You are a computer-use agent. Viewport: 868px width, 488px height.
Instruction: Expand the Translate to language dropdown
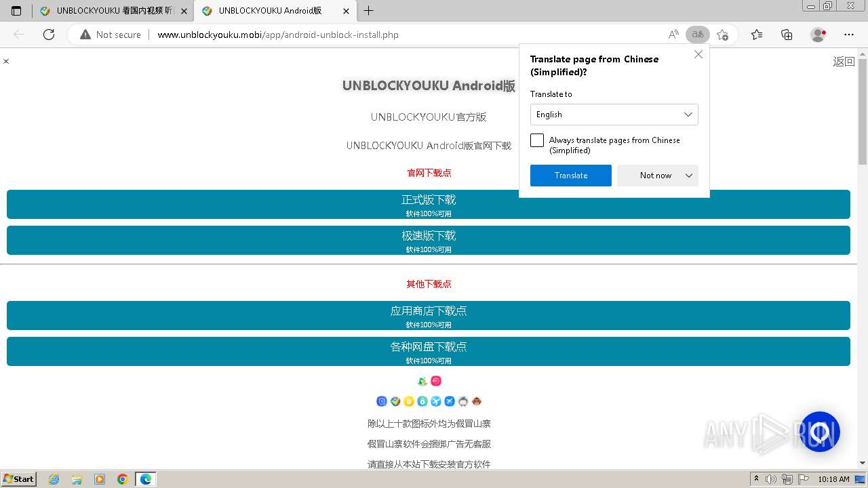[614, 115]
